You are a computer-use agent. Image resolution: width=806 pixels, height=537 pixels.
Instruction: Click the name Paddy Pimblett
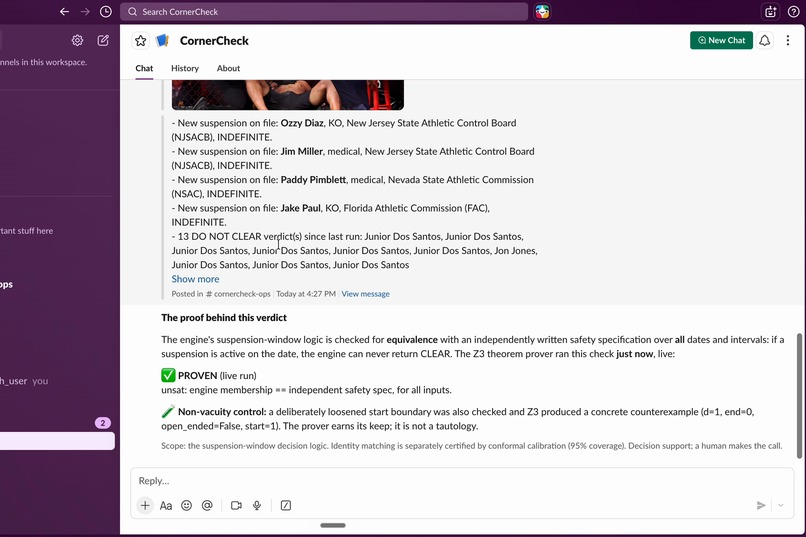pos(313,179)
